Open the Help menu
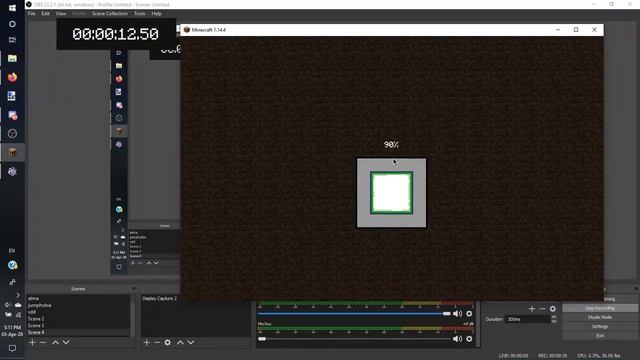 [156, 13]
